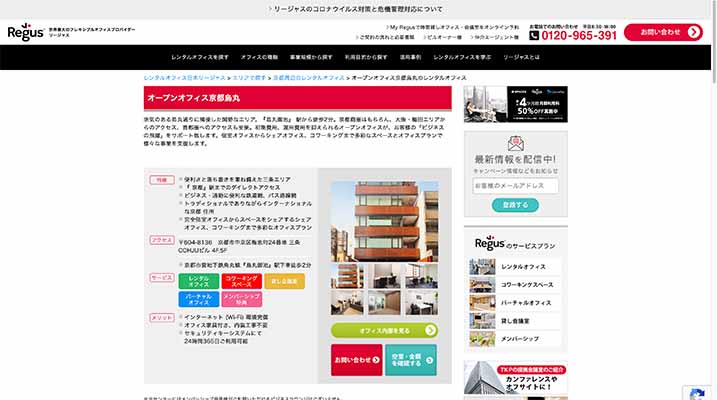Click the red お問い合わせ button below the gallery
Screen dimensions: 717x400
pyautogui.click(x=357, y=360)
